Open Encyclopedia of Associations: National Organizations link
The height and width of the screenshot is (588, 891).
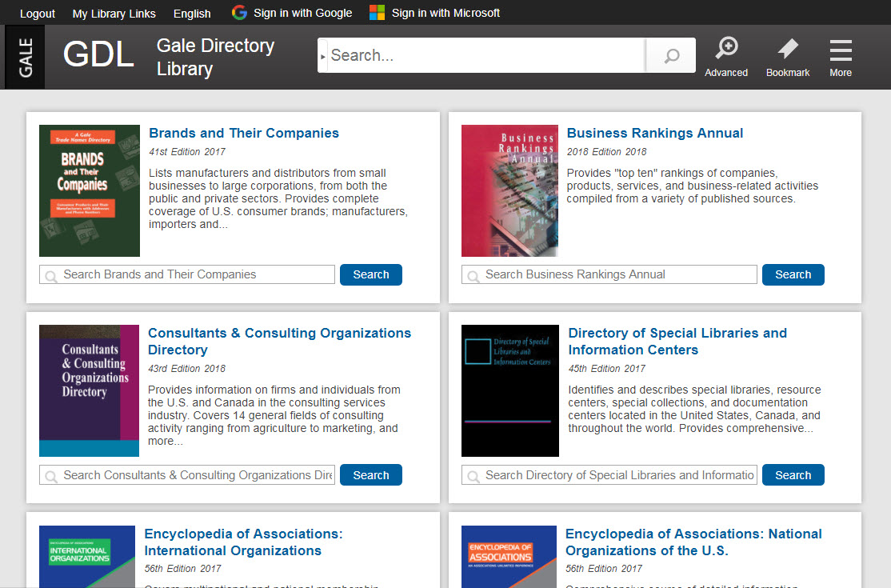pyautogui.click(x=693, y=542)
